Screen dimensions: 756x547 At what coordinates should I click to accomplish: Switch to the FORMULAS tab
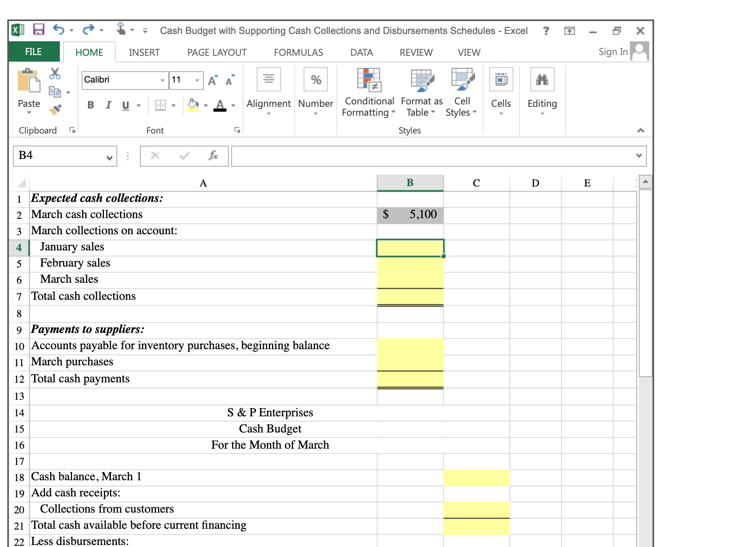click(298, 53)
